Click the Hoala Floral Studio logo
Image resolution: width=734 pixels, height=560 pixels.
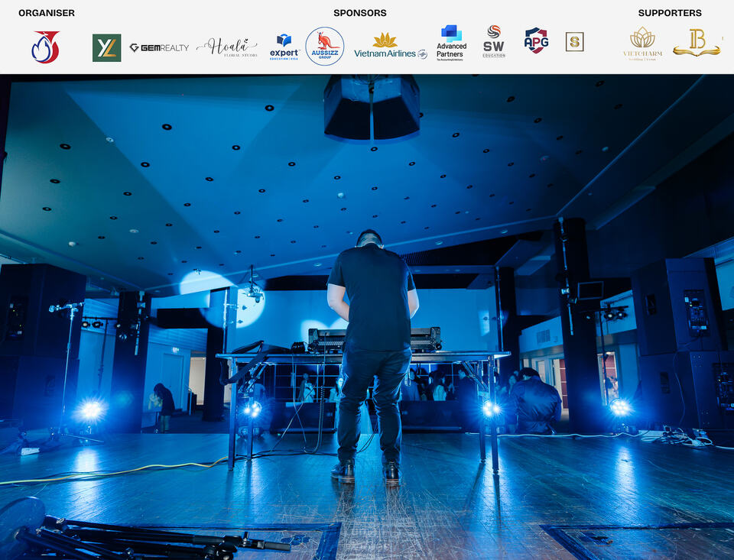228,47
